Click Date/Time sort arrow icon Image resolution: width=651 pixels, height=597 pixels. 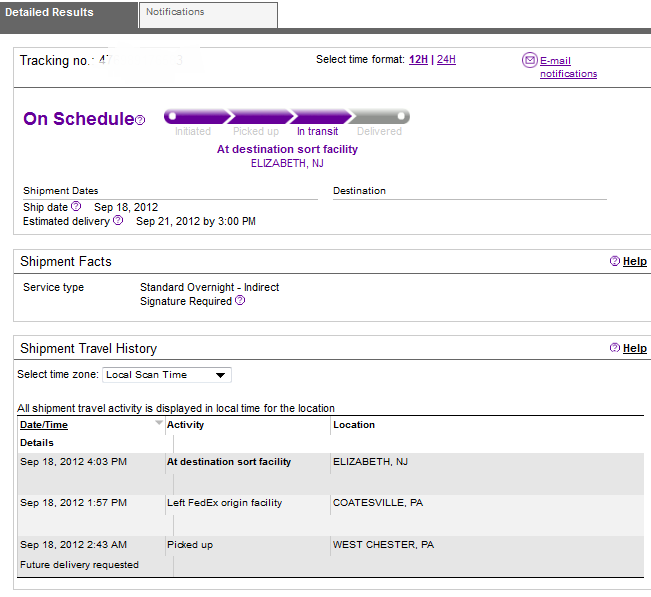click(x=159, y=423)
